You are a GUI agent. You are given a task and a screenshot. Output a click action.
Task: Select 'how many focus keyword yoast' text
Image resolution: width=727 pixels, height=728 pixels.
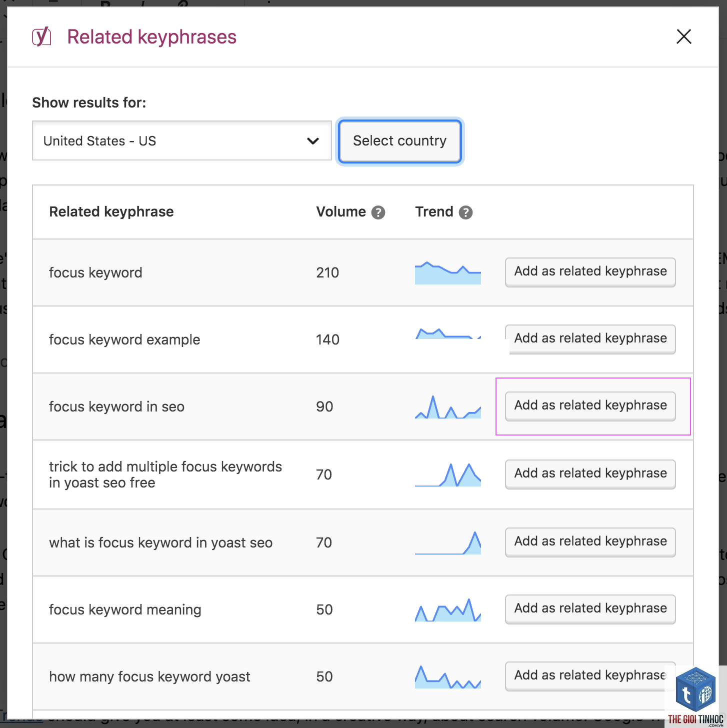click(149, 676)
